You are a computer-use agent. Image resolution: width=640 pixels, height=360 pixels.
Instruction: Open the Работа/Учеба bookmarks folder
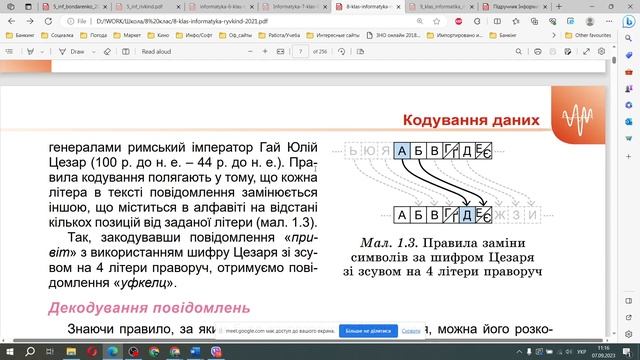tap(280, 36)
